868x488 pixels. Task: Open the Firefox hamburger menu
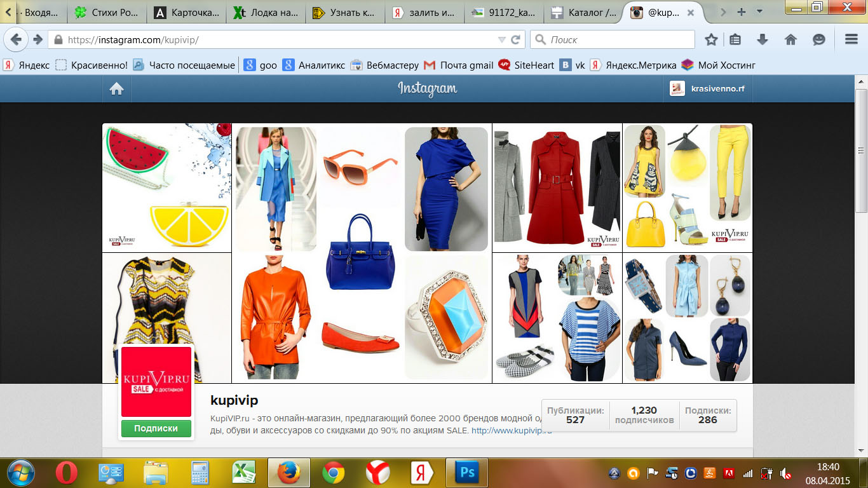click(x=851, y=39)
